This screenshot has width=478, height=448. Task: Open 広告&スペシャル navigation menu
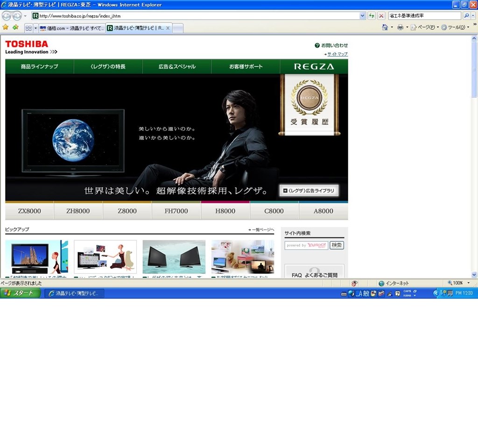point(177,66)
